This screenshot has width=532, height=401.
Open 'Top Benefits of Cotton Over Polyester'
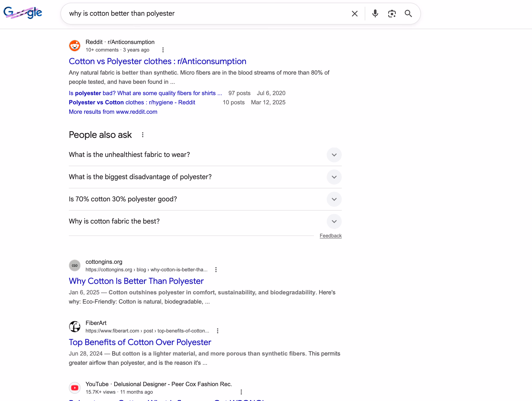coord(140,342)
